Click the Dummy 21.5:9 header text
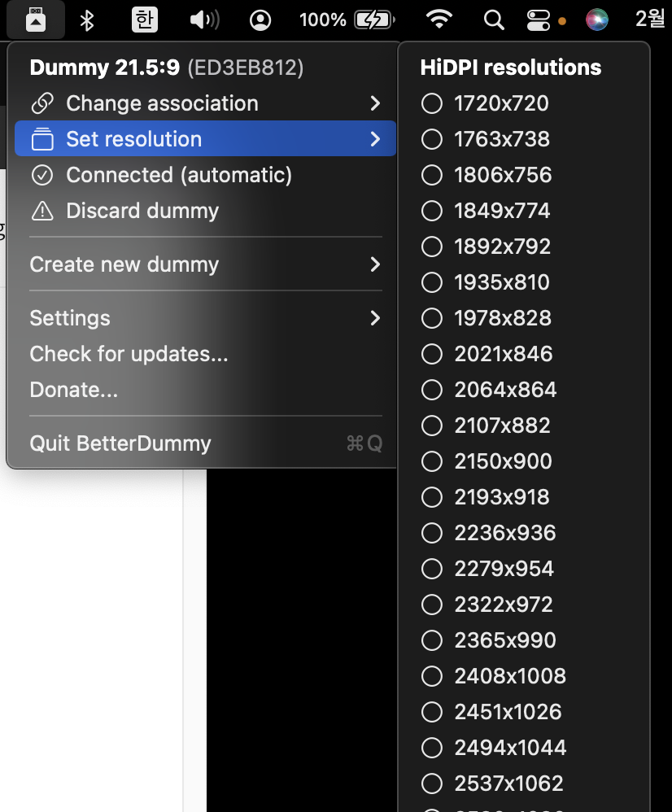The width and height of the screenshot is (672, 812). point(105,68)
